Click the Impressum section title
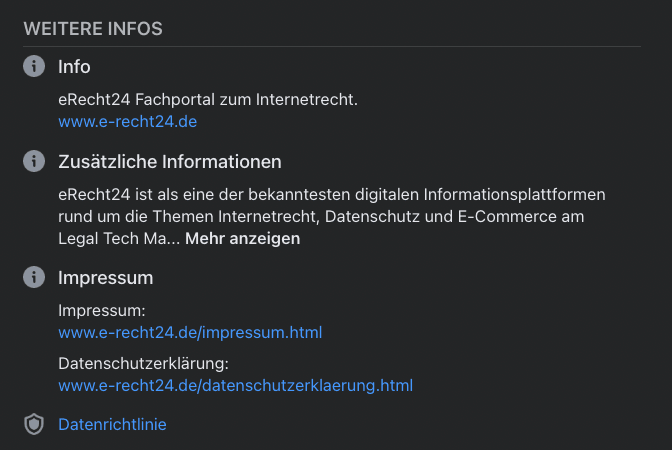 [105, 277]
